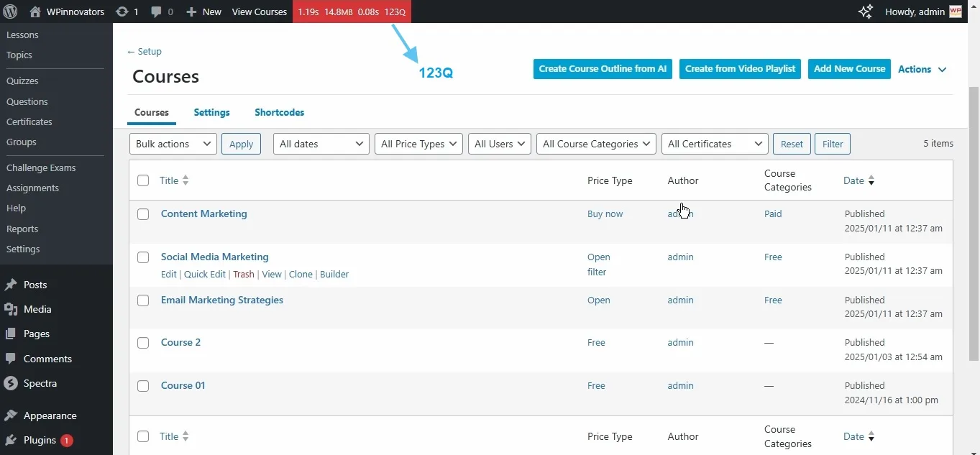Click the comments bubble icon
The width and height of the screenshot is (980, 455).
click(x=157, y=12)
